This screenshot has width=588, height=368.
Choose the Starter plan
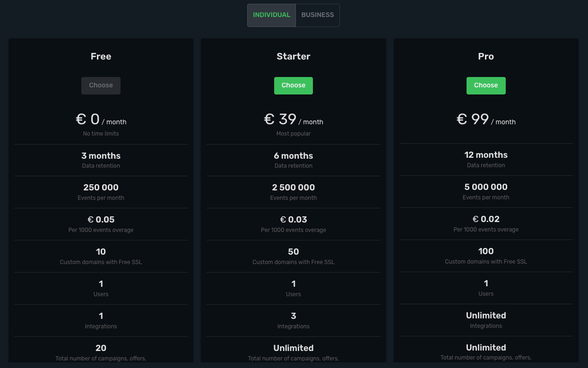[293, 86]
